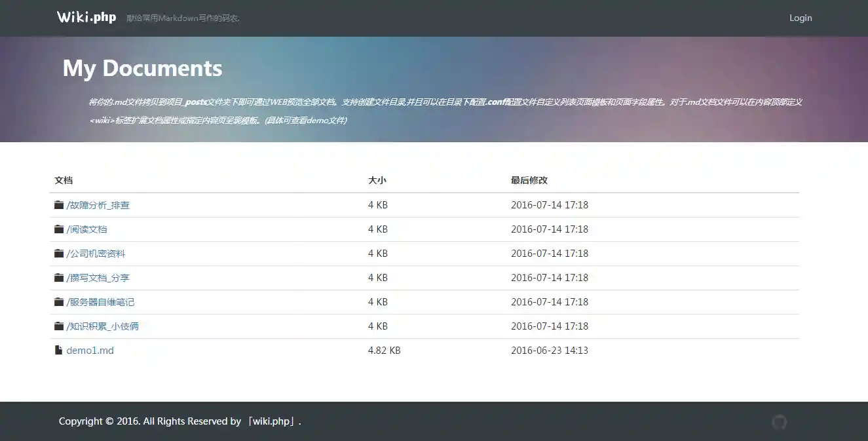868x441 pixels.
Task: Open the demo1.md file link
Action: (90, 351)
